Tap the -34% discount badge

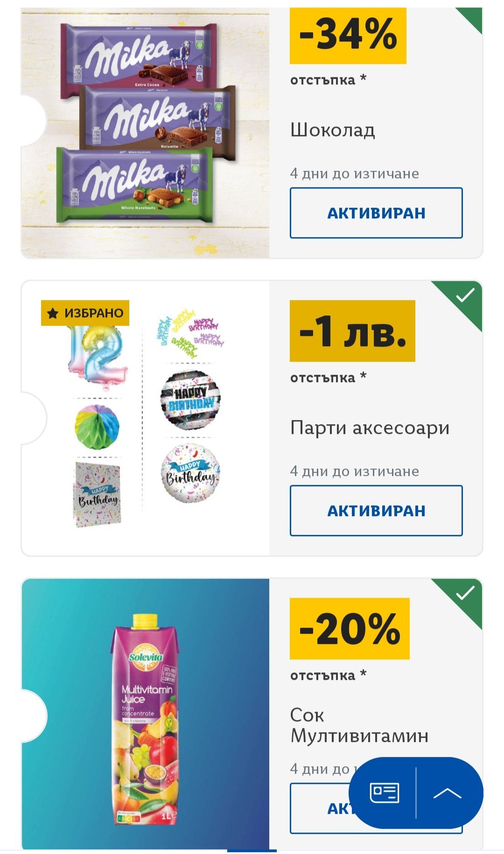point(348,35)
